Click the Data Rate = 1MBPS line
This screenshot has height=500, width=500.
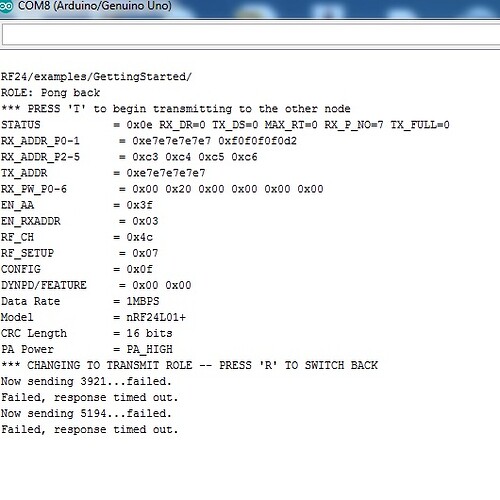[80, 301]
